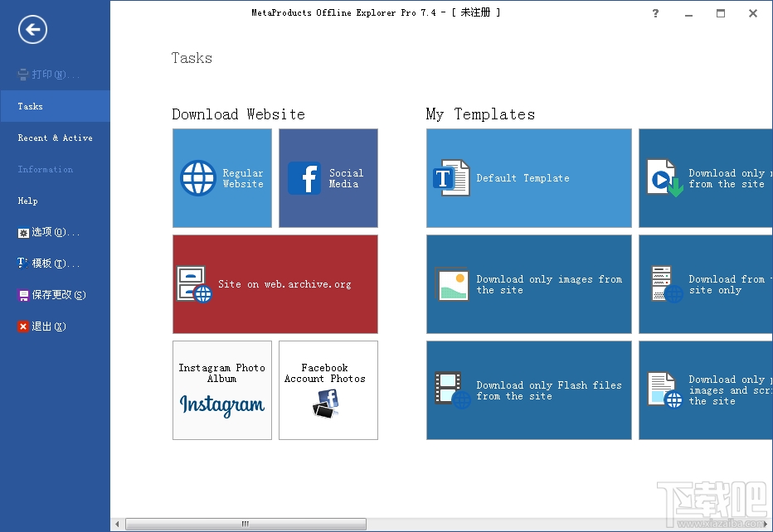
Task: Select Download only images from the site
Action: (x=528, y=283)
